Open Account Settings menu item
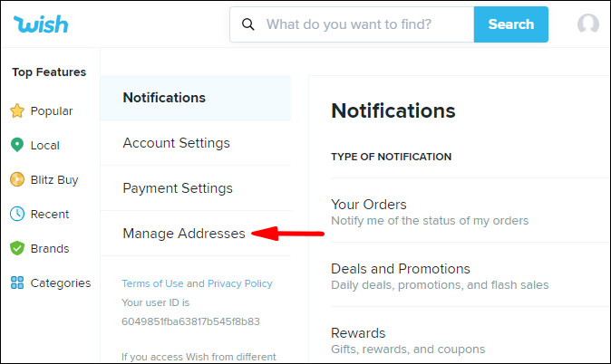 176,143
